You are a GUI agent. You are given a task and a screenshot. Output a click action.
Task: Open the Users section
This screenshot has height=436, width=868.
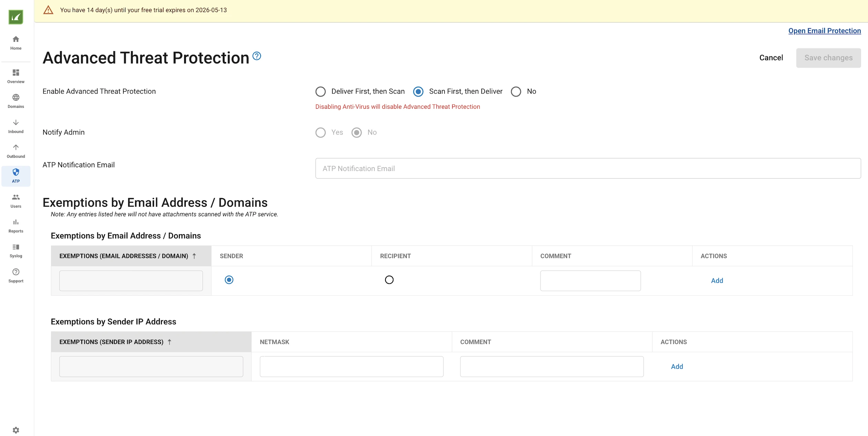tap(16, 201)
